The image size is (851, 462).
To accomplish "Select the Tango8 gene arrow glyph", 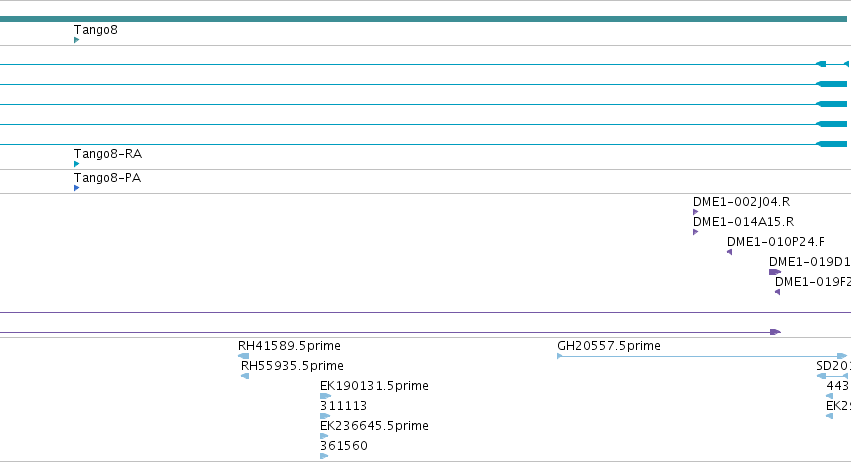I will coord(77,40).
